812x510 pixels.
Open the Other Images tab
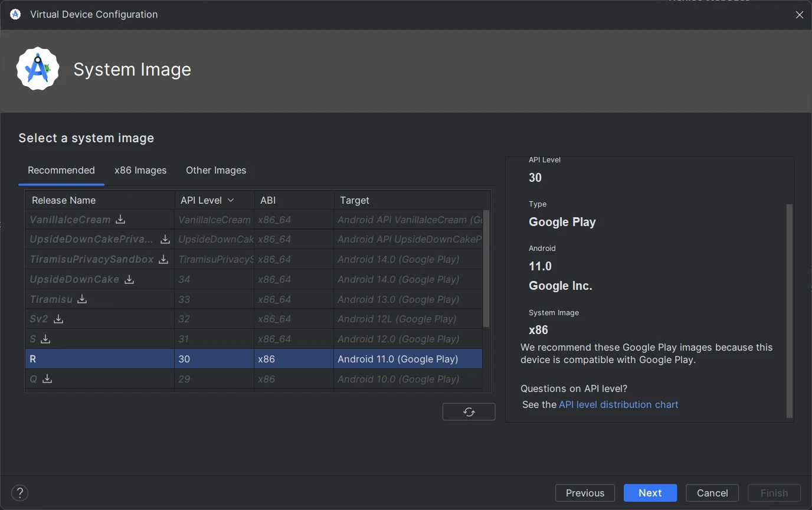tap(216, 171)
